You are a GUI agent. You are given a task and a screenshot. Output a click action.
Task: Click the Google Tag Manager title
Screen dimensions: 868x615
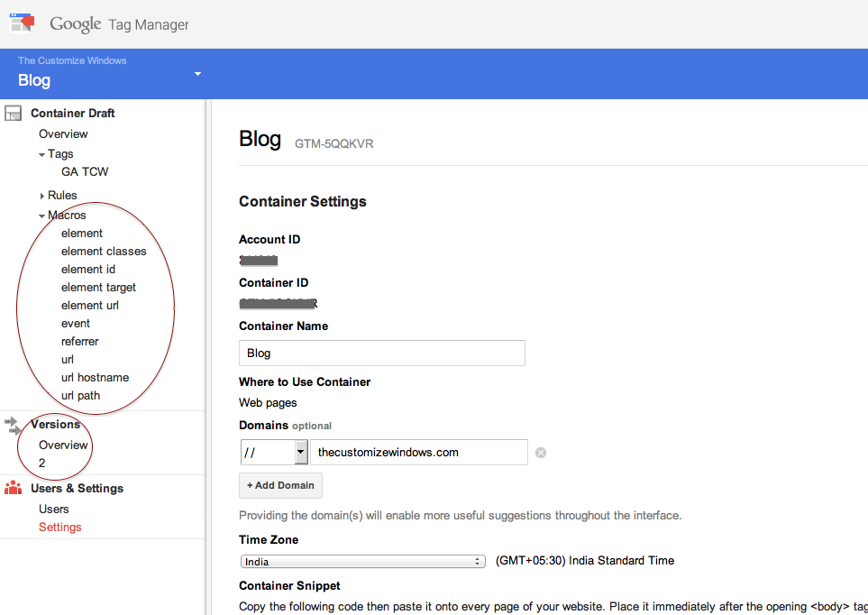click(x=119, y=24)
